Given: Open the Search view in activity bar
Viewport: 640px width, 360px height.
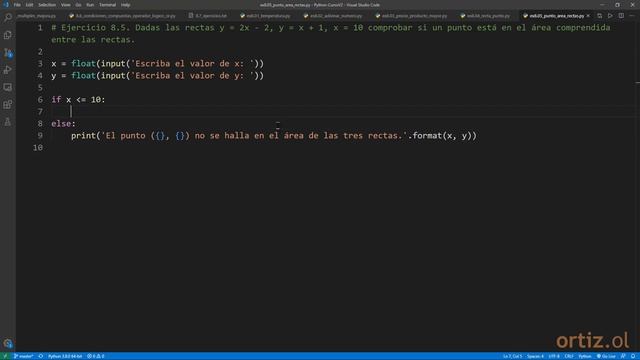Looking at the screenshot, I should (8, 18).
